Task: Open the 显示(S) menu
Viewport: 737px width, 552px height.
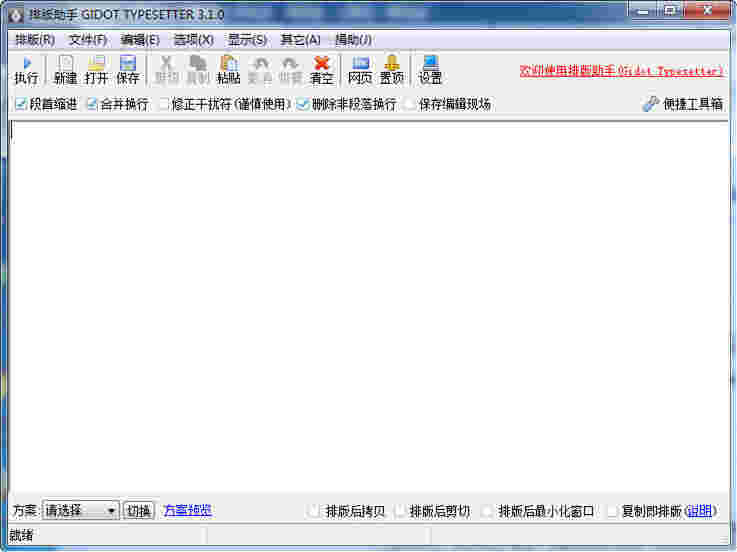Action: pos(247,40)
